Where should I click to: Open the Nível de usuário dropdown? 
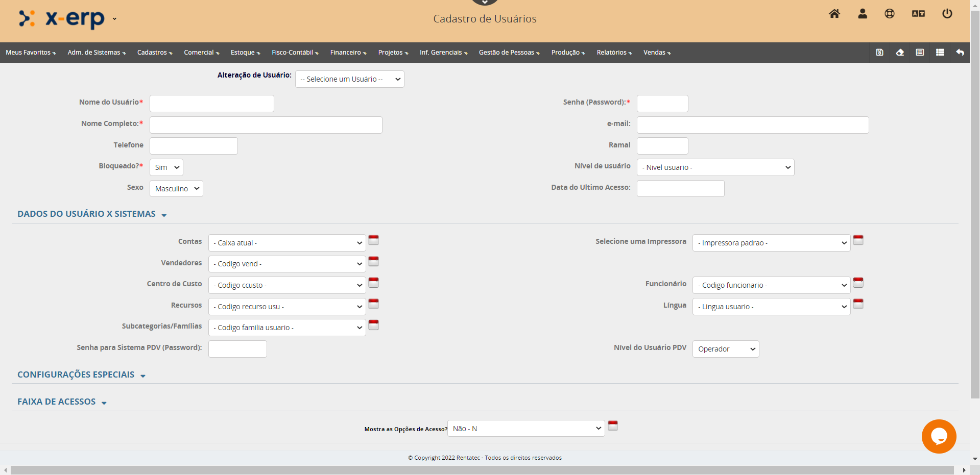pyautogui.click(x=715, y=167)
